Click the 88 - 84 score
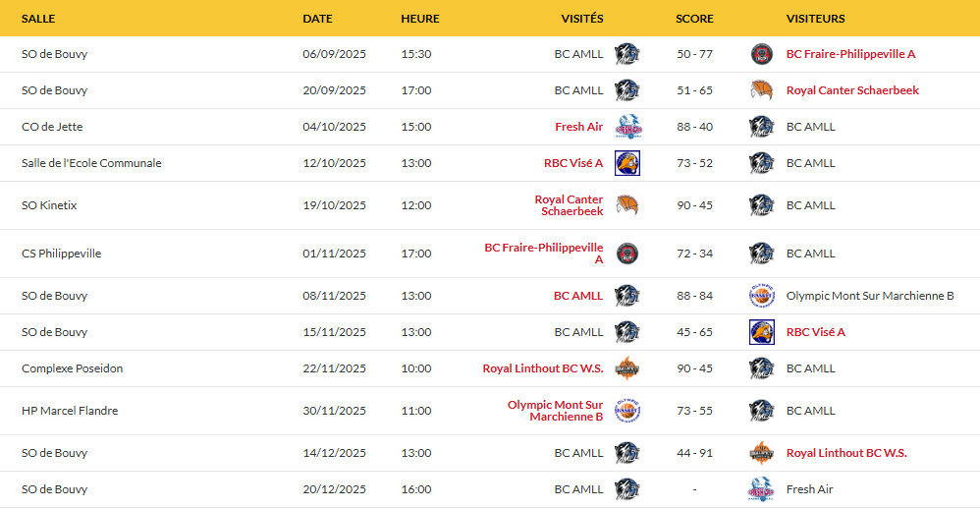980x508 pixels. tap(694, 296)
